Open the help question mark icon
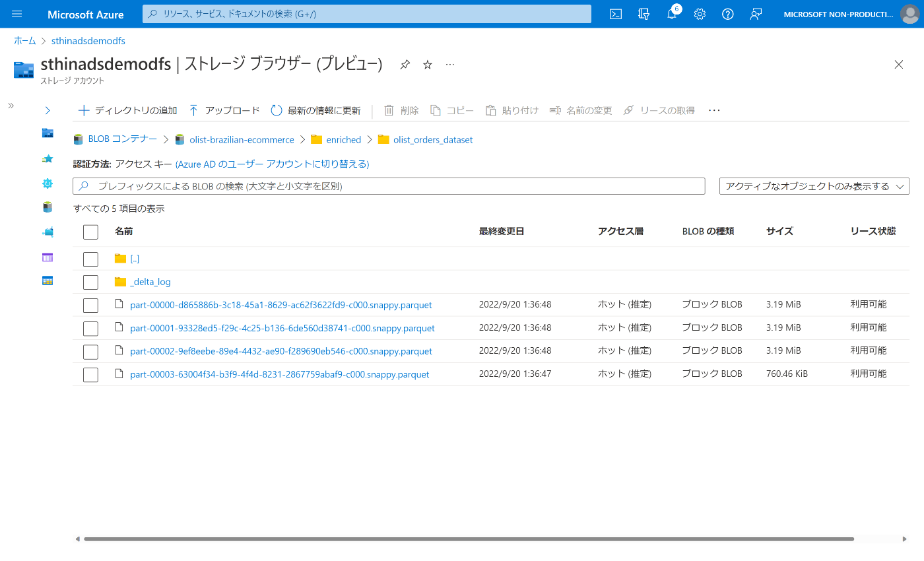The height and width of the screenshot is (561, 924). (x=728, y=14)
